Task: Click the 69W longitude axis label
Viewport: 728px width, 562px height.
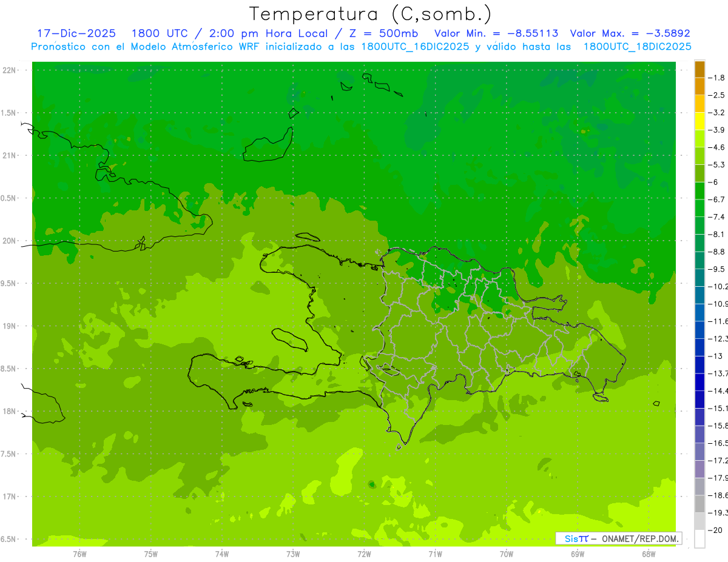Action: click(x=578, y=554)
